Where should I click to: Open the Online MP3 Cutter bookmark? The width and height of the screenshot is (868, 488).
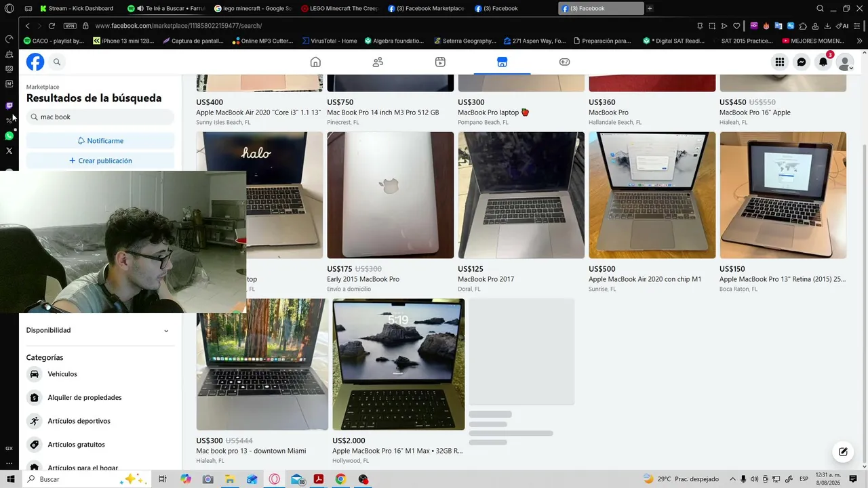(x=262, y=41)
